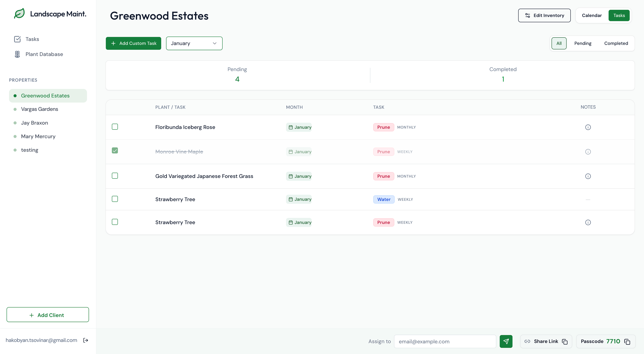The width and height of the screenshot is (644, 354).
Task: Click Add Custom Task button
Action: point(133,43)
